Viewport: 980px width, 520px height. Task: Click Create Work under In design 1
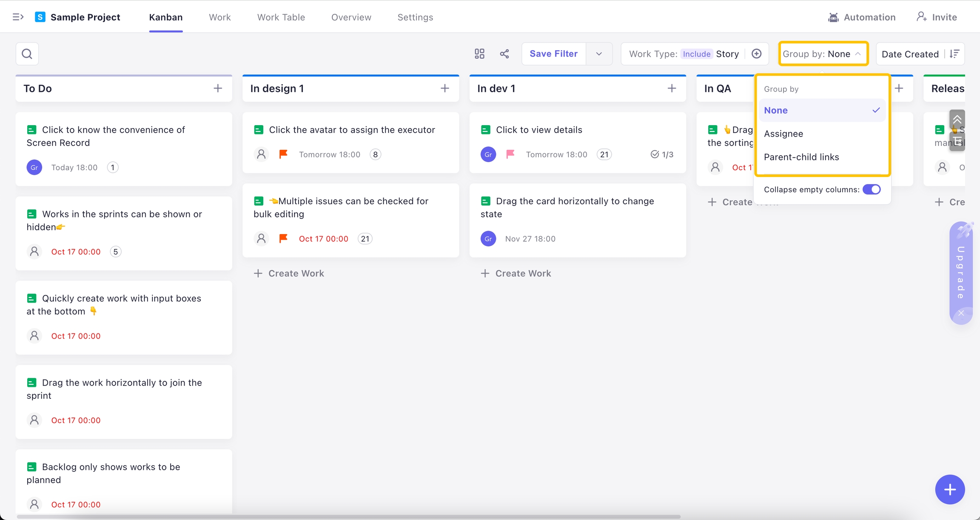tap(289, 274)
